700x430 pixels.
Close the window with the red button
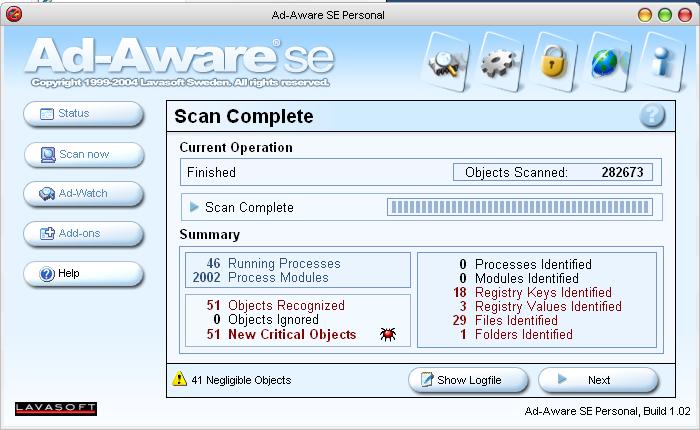coord(685,15)
